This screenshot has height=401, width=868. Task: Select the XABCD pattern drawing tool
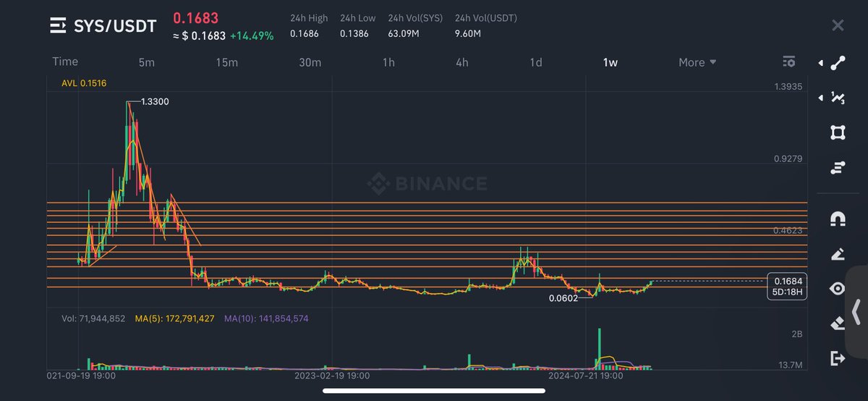(838, 98)
